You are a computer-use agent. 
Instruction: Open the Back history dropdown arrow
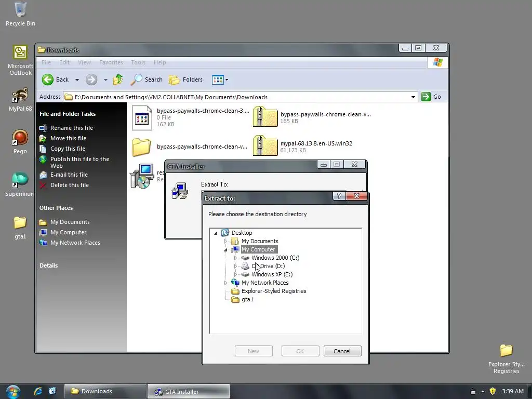pos(77,80)
